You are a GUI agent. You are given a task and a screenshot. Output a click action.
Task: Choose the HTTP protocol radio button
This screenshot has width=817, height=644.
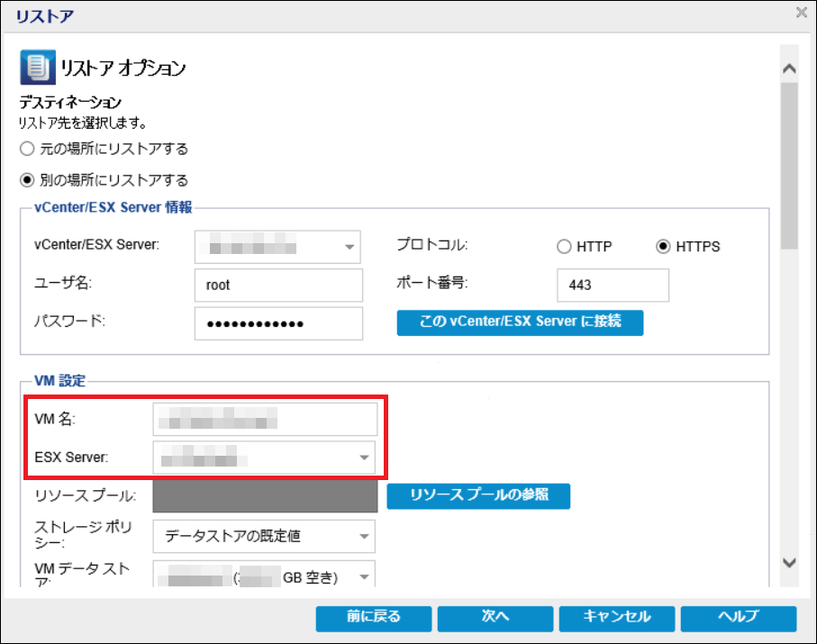[565, 246]
